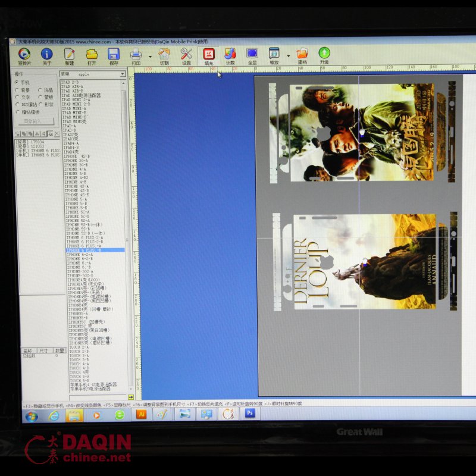Expand the arrow next to 缩放
This screenshot has height=476, width=476.
coord(289,56)
